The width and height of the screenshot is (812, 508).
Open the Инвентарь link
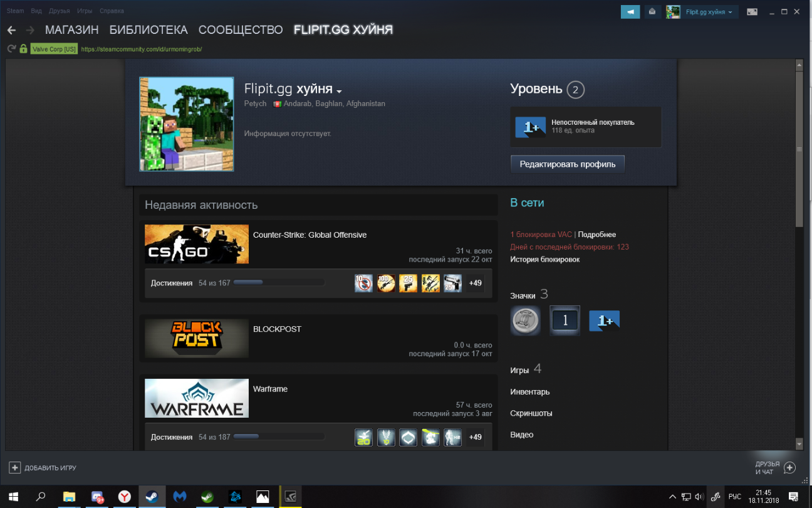pos(530,392)
